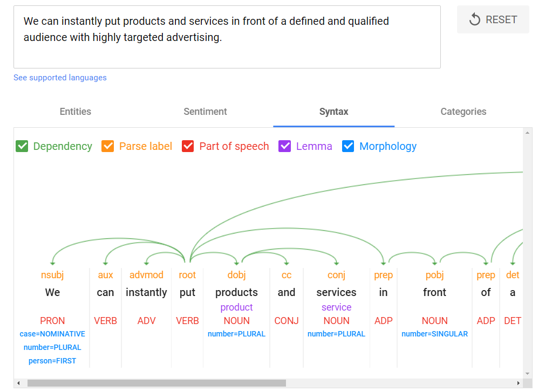
Task: Click the horizontal scrollbar left arrow
Action: tap(18, 383)
